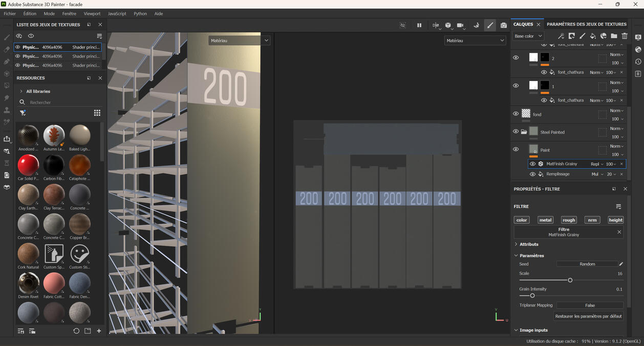Toggle visibility of the Steel Painted group

(516, 131)
